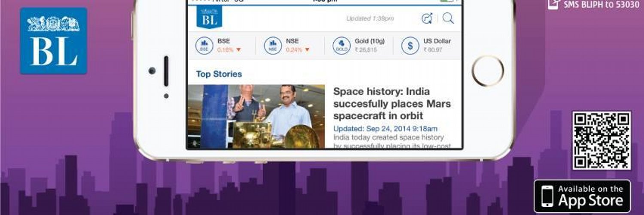This screenshot has width=644, height=215.
Task: Open search with the magnifier icon
Action: point(448,18)
